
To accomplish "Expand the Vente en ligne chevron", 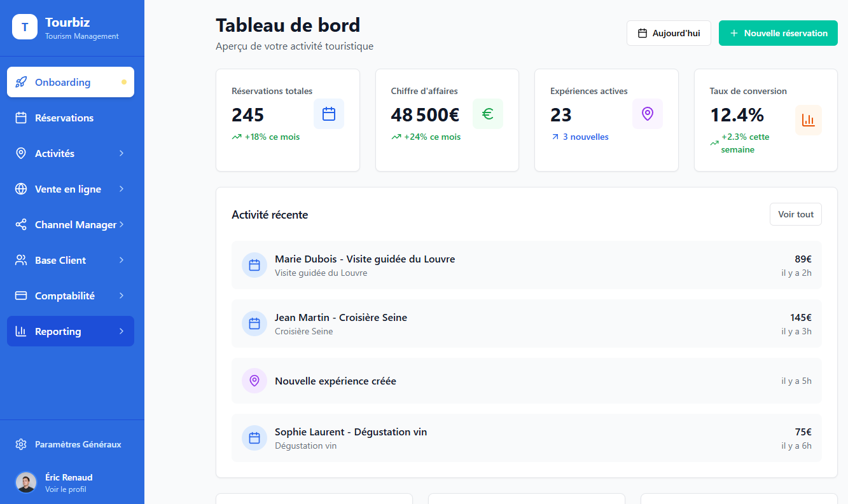I will [122, 189].
